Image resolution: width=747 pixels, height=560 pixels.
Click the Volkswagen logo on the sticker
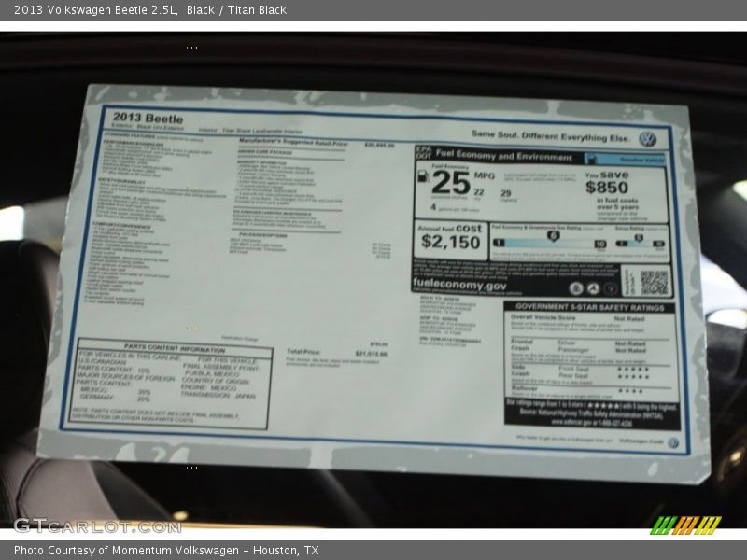647,139
